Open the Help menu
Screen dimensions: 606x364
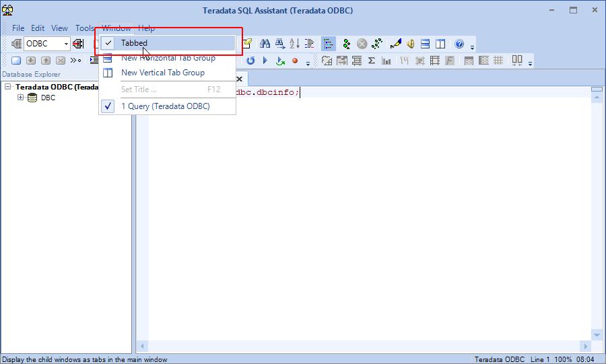[147, 28]
